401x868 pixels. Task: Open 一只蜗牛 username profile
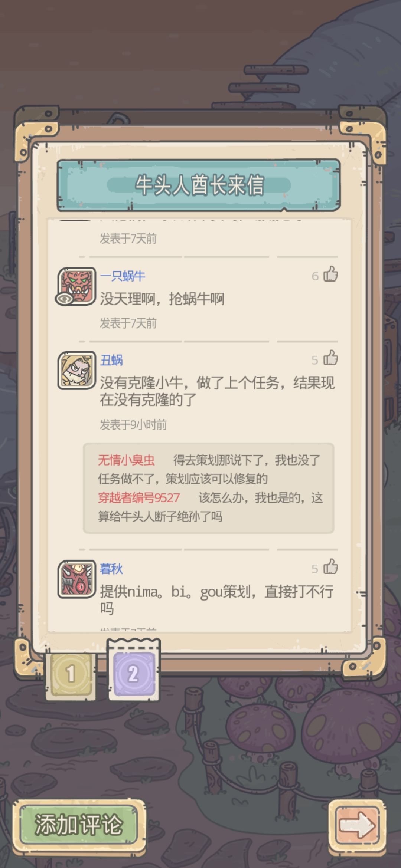tap(123, 276)
